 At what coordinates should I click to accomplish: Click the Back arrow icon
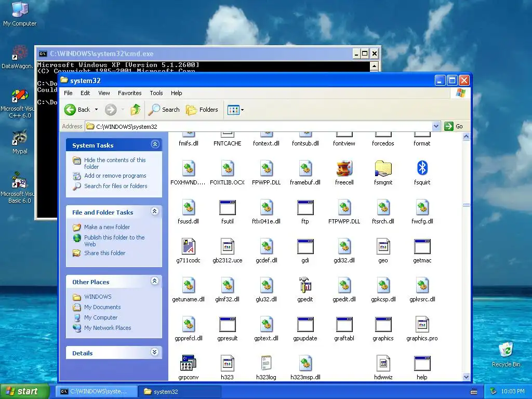(x=70, y=110)
